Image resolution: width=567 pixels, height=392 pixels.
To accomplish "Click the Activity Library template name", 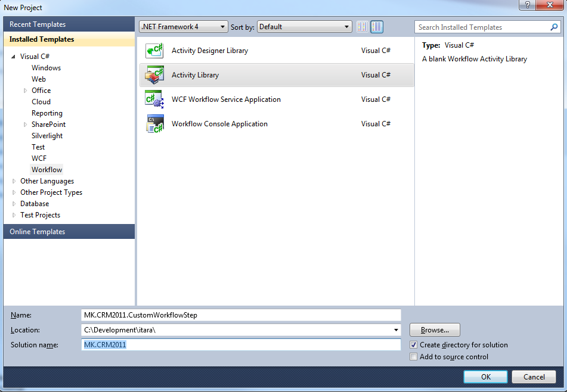I will [196, 75].
